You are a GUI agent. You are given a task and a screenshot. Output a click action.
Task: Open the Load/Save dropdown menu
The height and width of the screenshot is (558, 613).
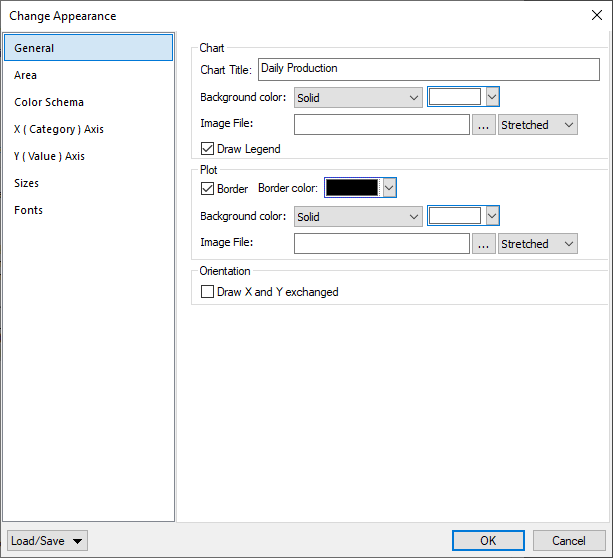tap(47, 541)
